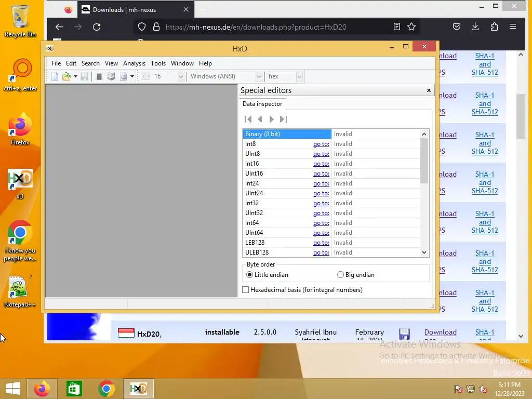Click scroll-up arrow of data inspector list

[424, 134]
